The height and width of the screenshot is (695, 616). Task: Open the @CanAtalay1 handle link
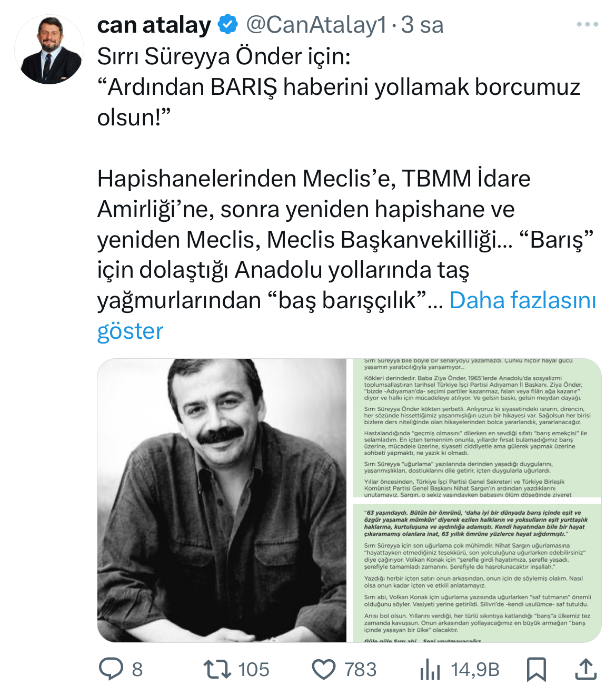[316, 25]
